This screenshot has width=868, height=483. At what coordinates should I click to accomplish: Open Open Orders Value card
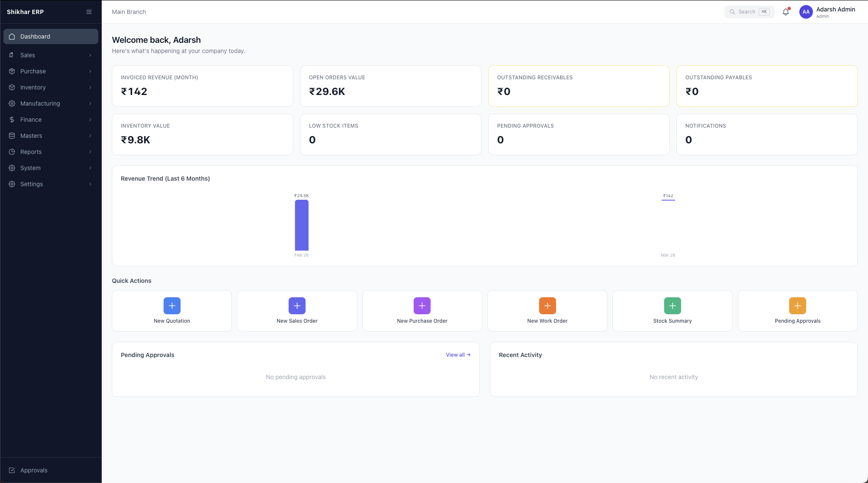click(391, 86)
